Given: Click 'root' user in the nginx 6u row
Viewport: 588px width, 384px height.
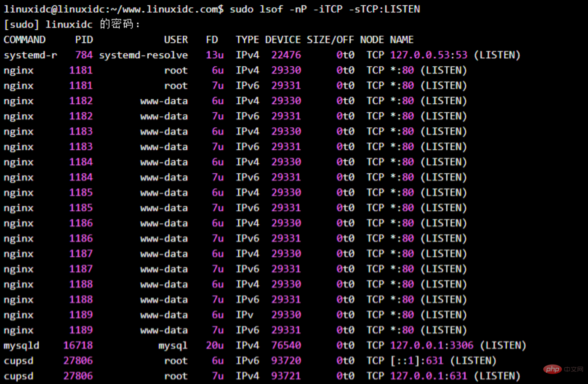Looking at the screenshot, I should click(176, 70).
